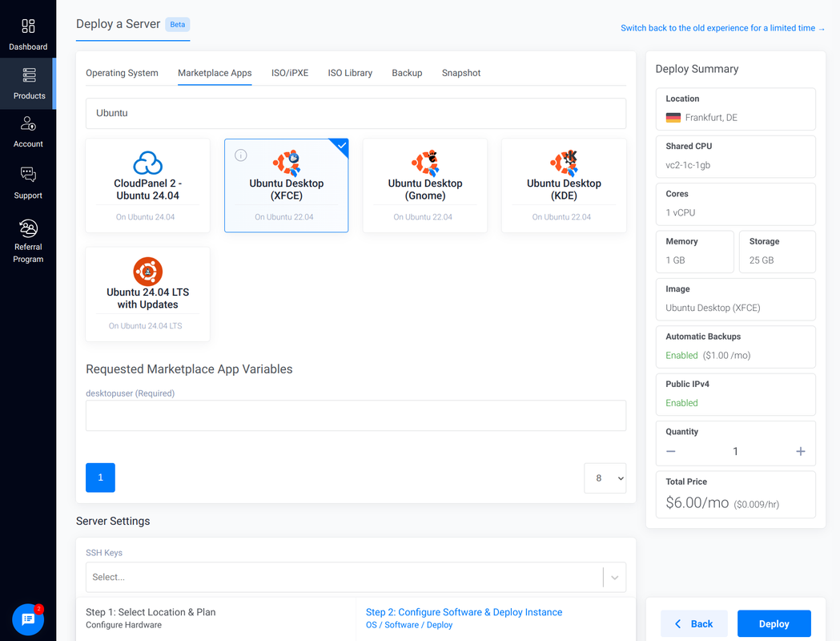Open Step 2: Configure Software & Deploy Instance

pos(464,612)
